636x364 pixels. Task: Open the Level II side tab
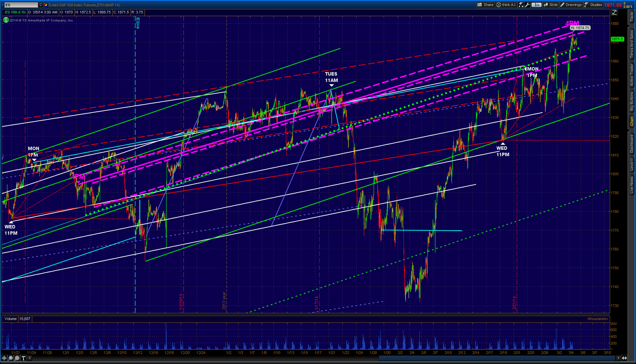[631, 165]
